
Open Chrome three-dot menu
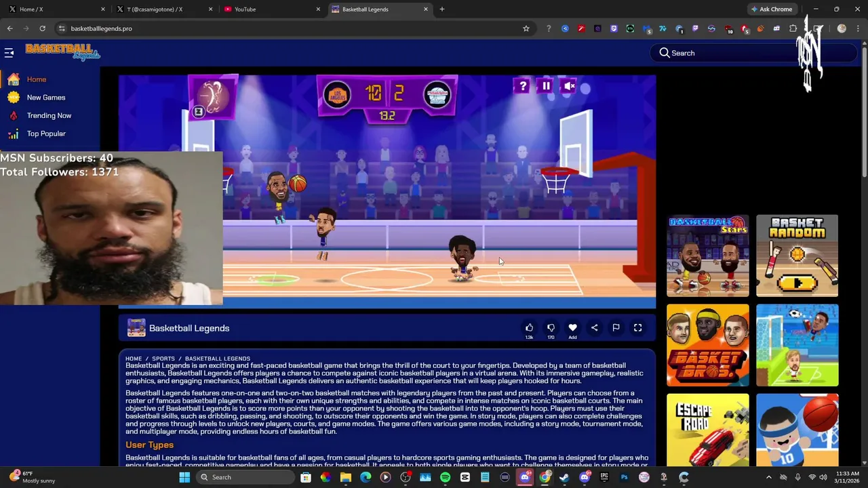point(856,28)
